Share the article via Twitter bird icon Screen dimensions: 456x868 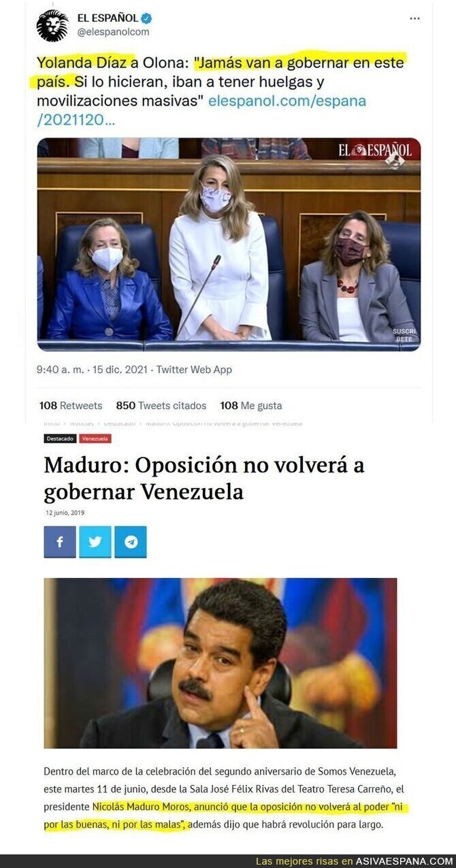click(x=95, y=542)
